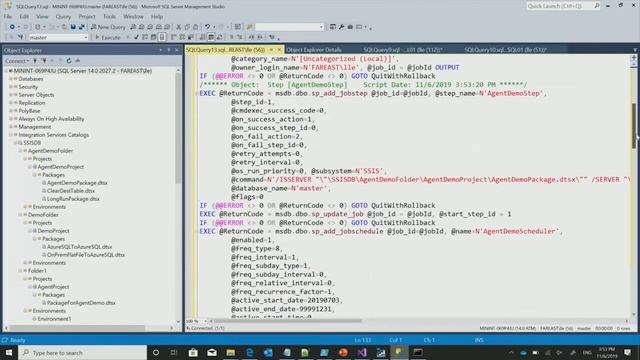Viewport: 640px width, 360px height.
Task: Open the Visual Studio taskbar icon
Action: click(362, 353)
